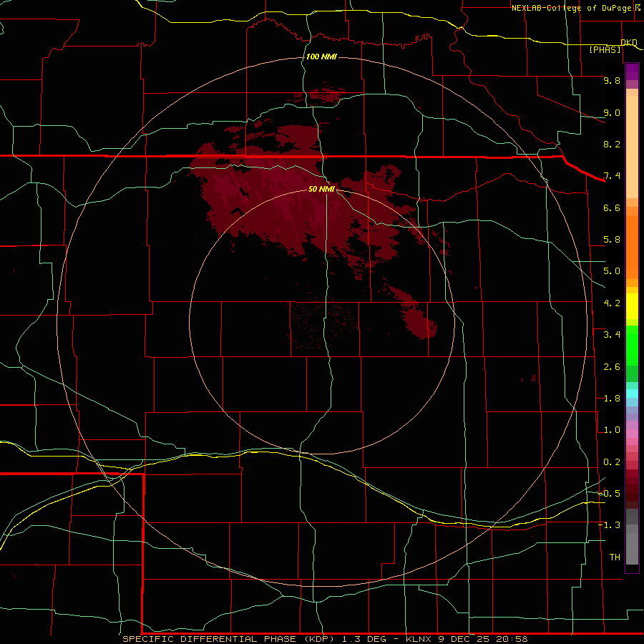This screenshot has height=644, width=644.
Task: Click the 9.0 value on color scale
Action: coord(612,112)
